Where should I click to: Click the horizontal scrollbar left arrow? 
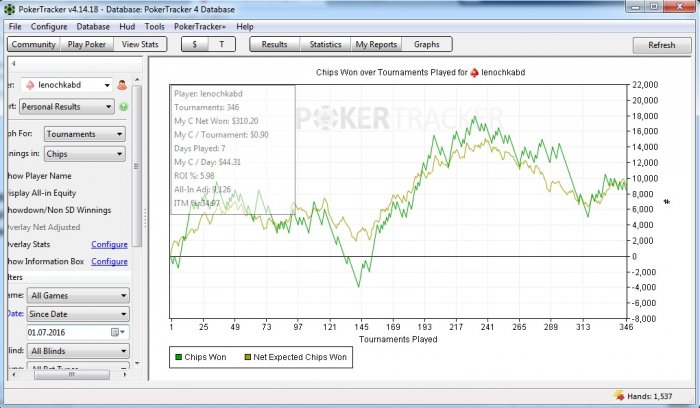(14, 375)
